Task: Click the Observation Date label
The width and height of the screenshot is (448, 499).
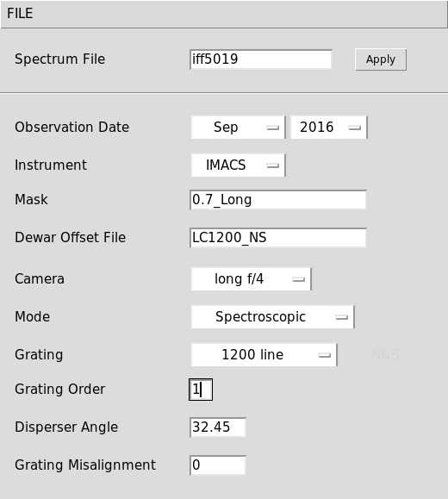Action: (72, 127)
